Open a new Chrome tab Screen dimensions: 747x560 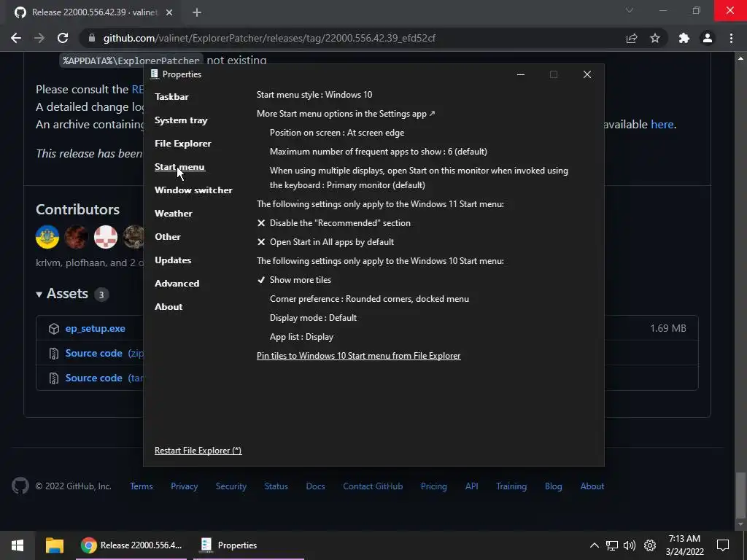[197, 12]
